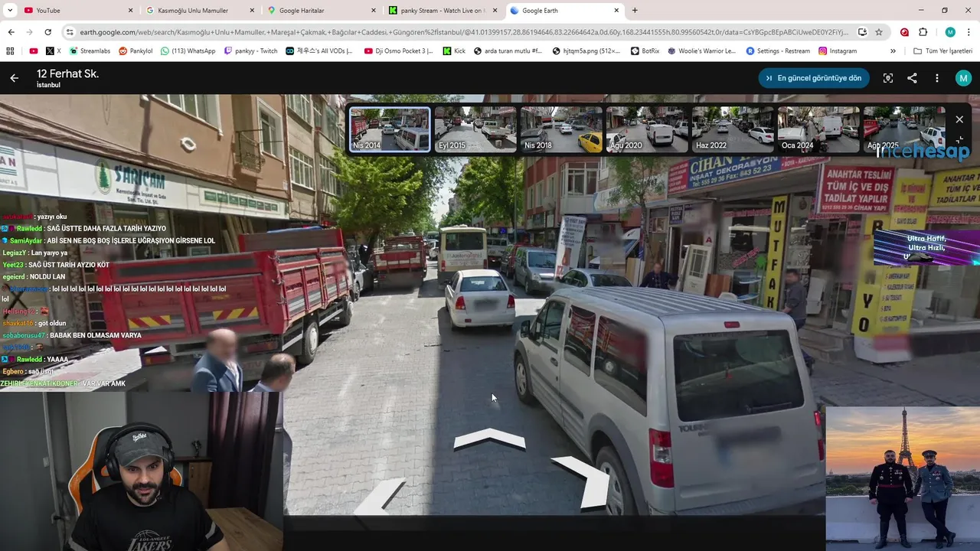Open the Pankylol bookmark
980x551 pixels.
tap(136, 51)
